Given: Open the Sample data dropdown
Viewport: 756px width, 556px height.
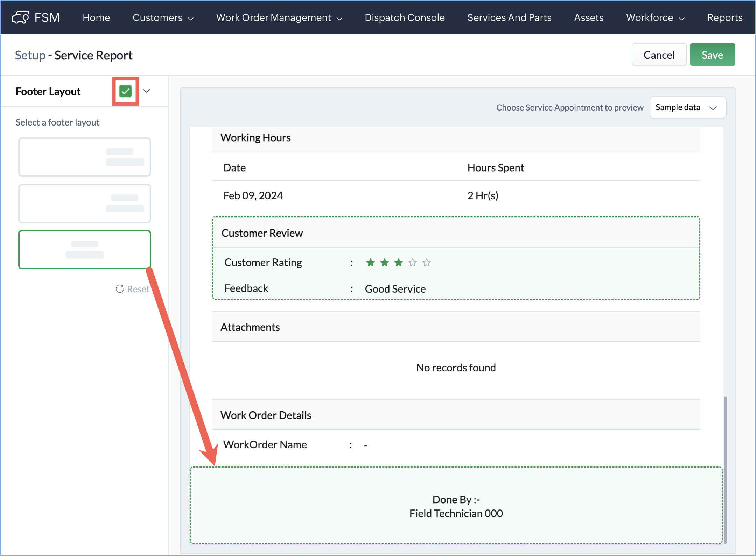Looking at the screenshot, I should tap(687, 107).
